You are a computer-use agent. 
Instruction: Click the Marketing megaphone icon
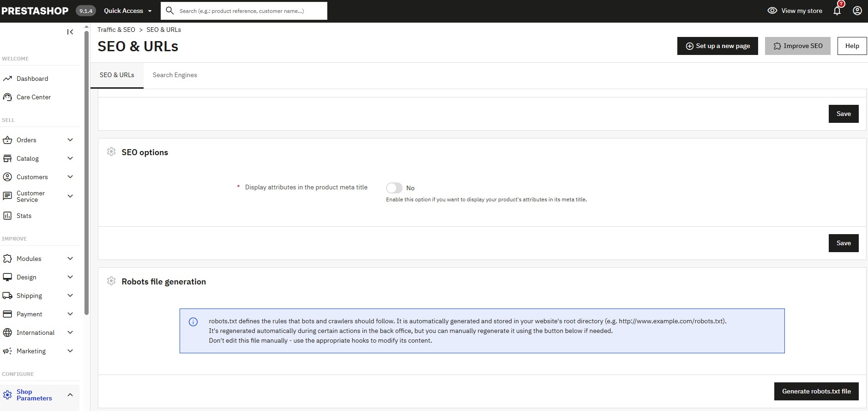pos(7,351)
